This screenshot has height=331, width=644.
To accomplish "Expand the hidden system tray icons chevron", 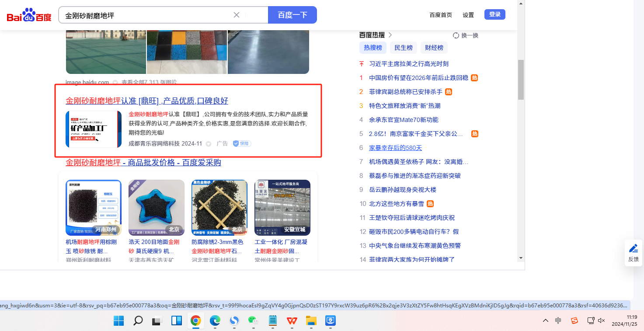I will coord(545,321).
